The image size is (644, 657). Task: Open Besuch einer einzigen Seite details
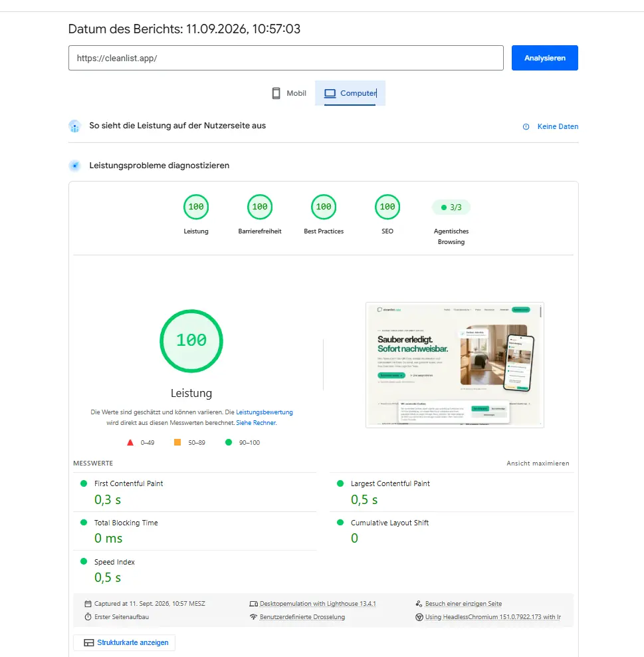[x=463, y=604]
